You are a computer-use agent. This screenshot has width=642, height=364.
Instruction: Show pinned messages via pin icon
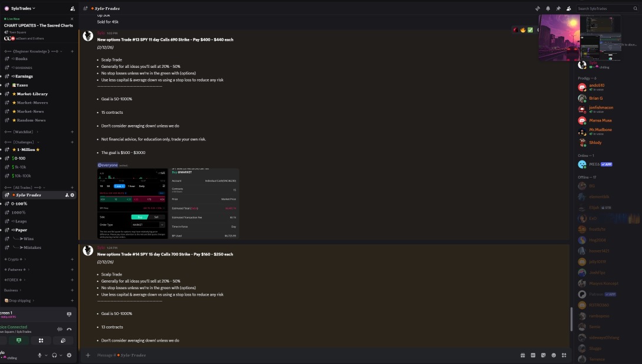558,8
